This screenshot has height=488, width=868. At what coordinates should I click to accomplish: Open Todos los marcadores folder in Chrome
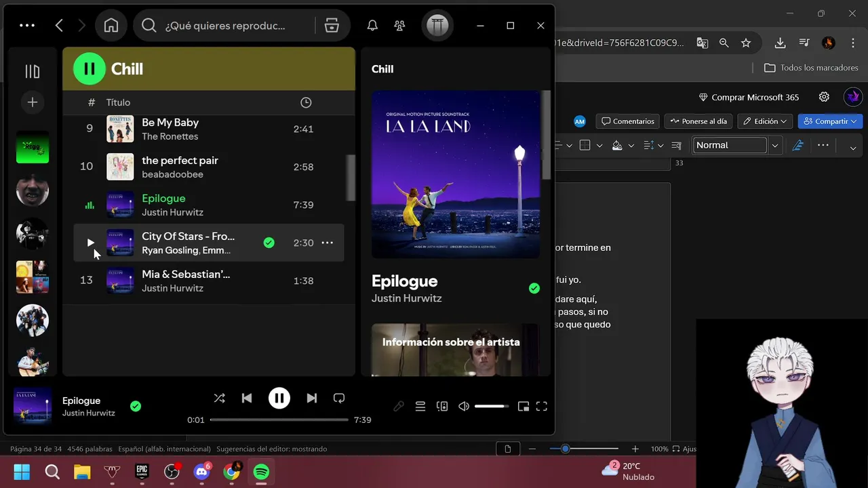point(811,68)
